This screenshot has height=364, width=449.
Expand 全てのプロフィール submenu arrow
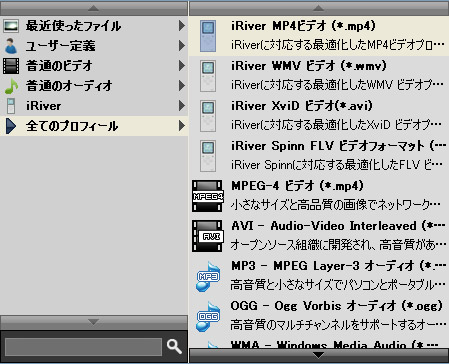(x=182, y=126)
